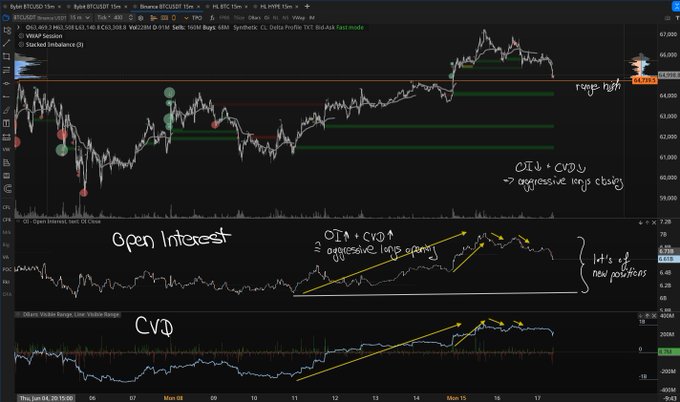Select the fixed range profile tool
This screenshot has width=680, height=402.
click(x=7, y=123)
